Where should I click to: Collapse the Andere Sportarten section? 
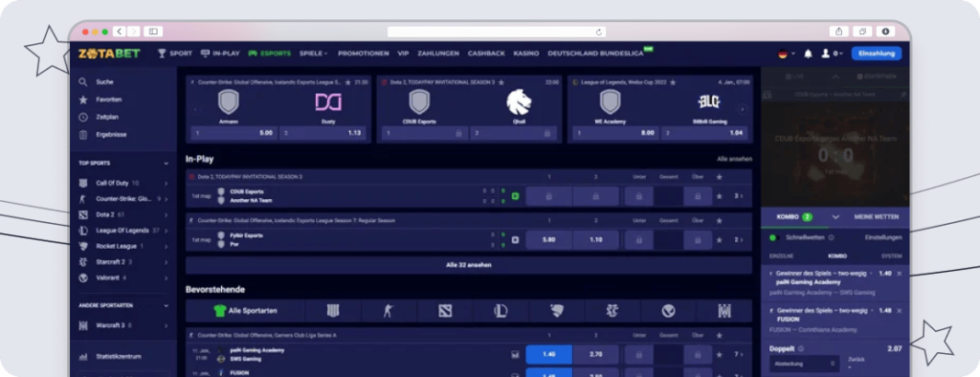(167, 306)
